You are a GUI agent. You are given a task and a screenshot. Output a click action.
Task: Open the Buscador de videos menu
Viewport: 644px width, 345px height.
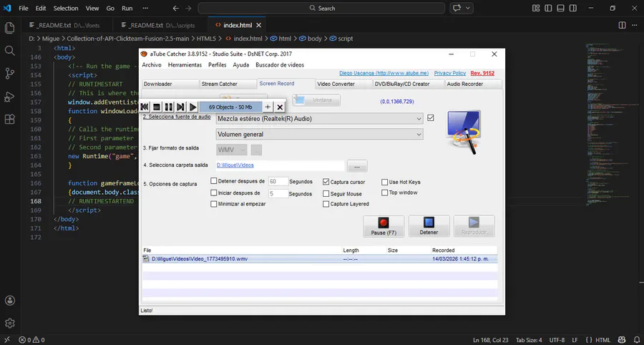tap(280, 65)
